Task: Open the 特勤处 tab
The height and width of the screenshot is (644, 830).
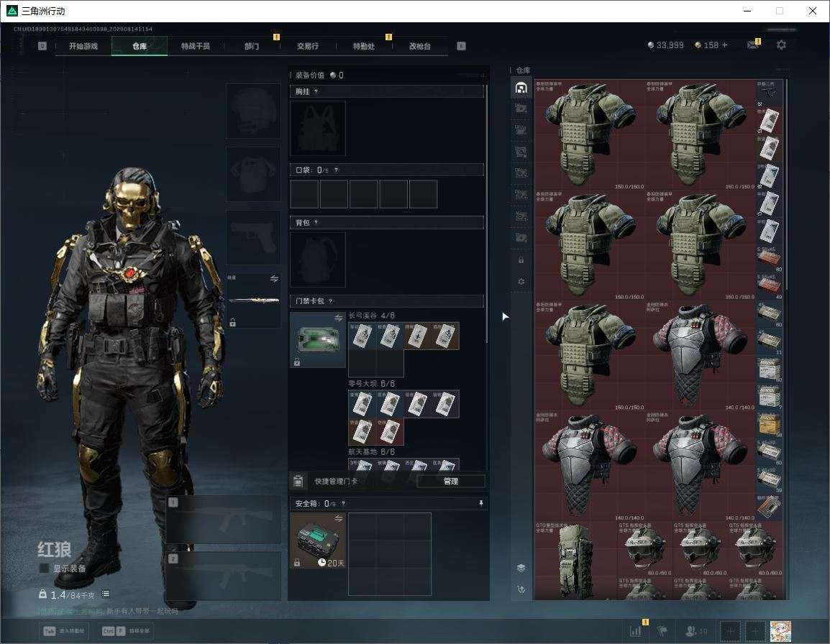Action: point(364,46)
